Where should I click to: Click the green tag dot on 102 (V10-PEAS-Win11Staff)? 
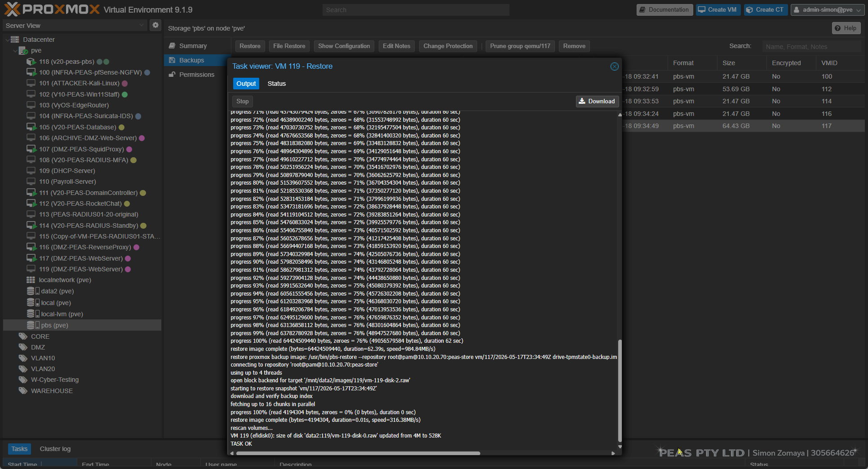125,94
